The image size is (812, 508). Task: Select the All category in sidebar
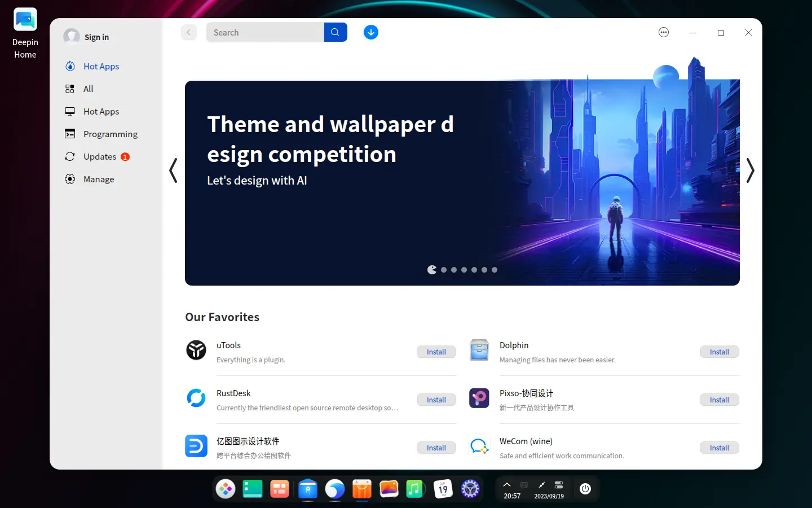(88, 89)
